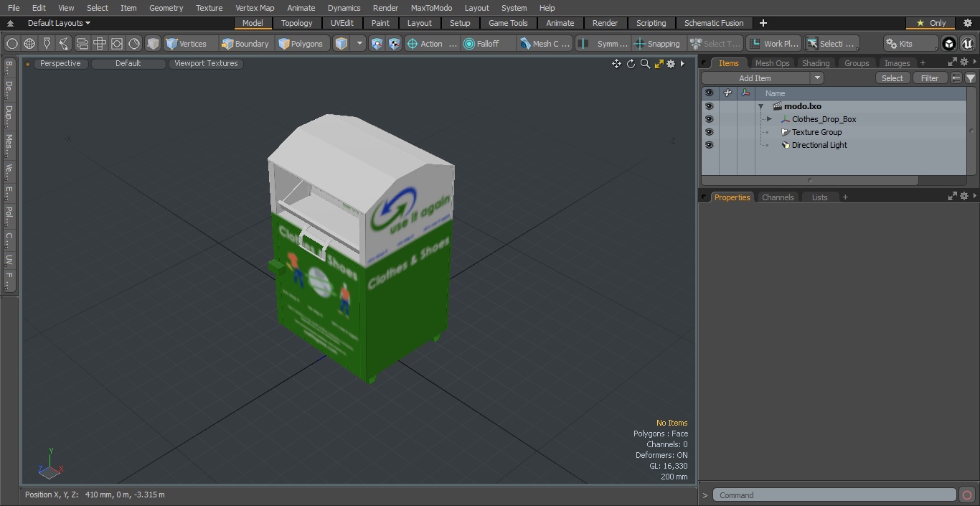This screenshot has height=506, width=980.
Task: Toggle visibility eye for modo.lxo
Action: click(709, 106)
